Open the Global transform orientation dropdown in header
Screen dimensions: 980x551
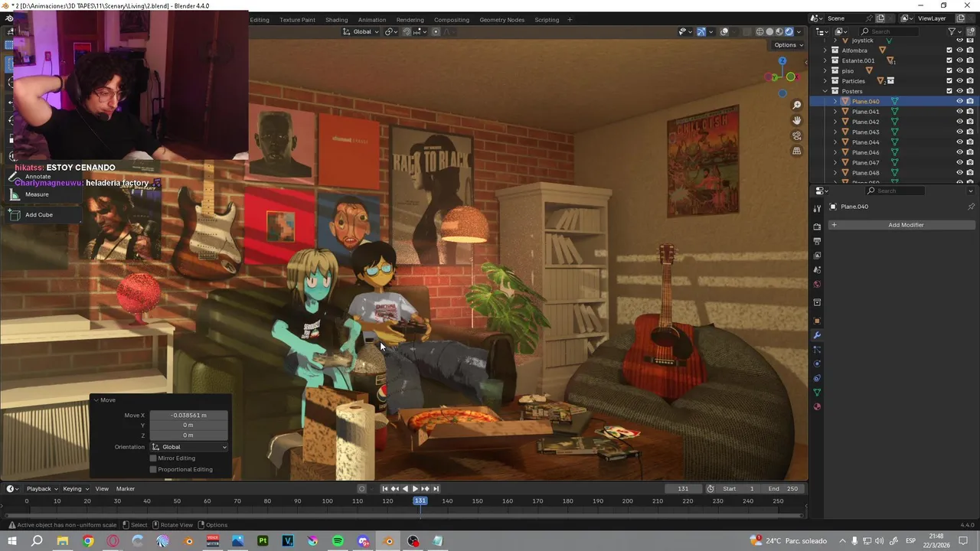click(x=361, y=31)
